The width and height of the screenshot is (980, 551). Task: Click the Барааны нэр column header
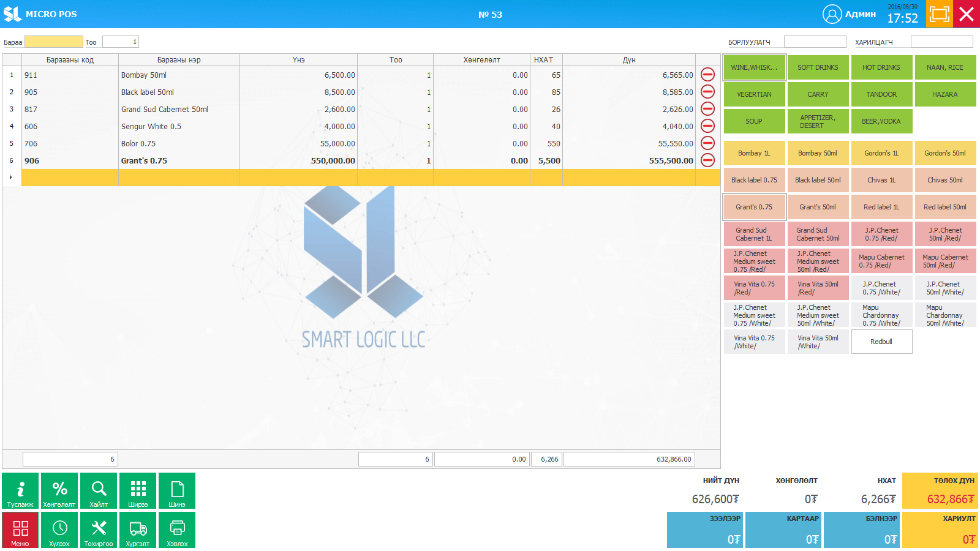(179, 60)
